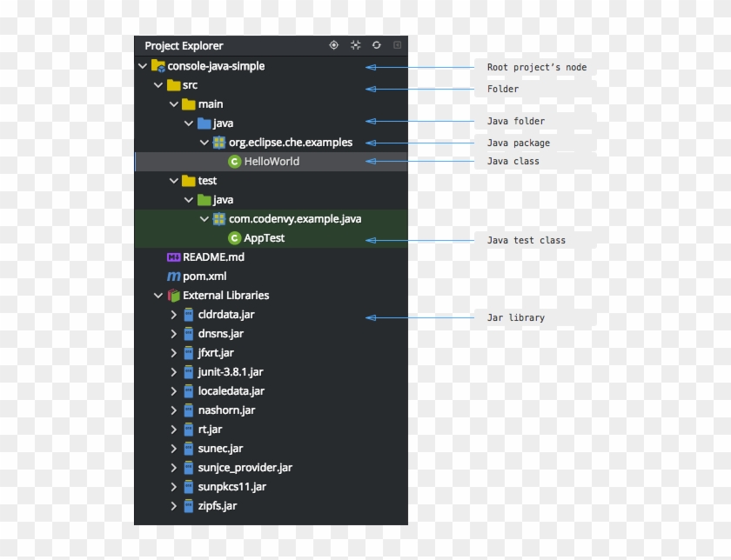Expand the jfxrt.jar node
The width and height of the screenshot is (731, 560).
pos(173,353)
